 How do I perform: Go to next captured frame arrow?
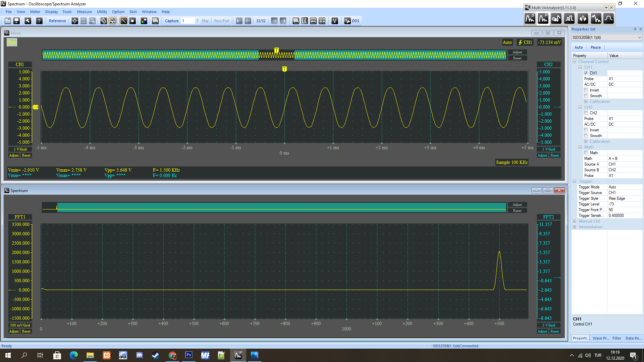[x=274, y=21]
